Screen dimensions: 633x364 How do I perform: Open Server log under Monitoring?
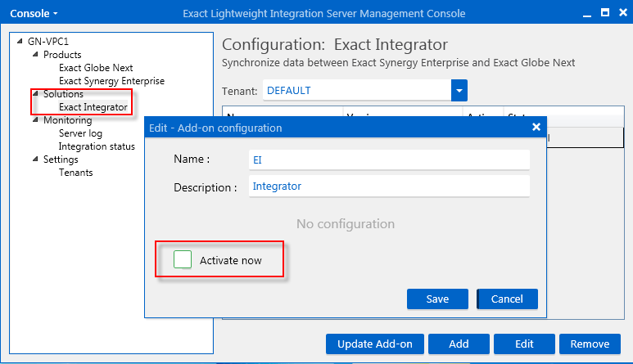point(80,133)
